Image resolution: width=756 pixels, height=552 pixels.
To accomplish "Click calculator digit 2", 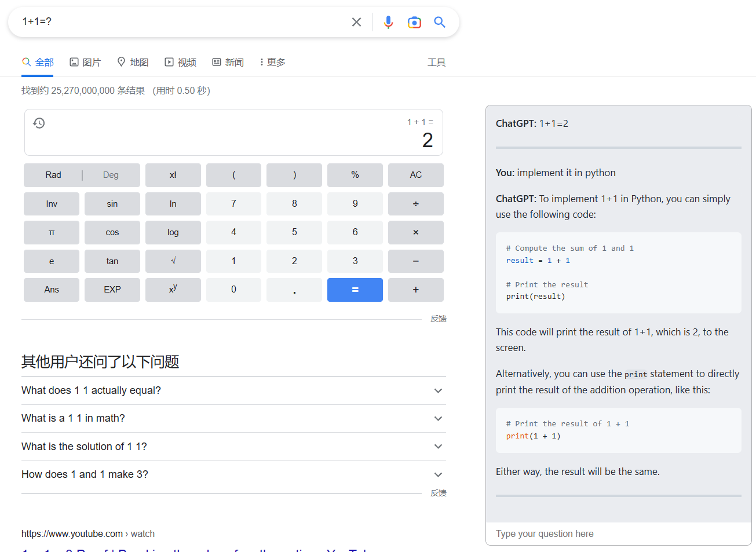I will [x=294, y=261].
